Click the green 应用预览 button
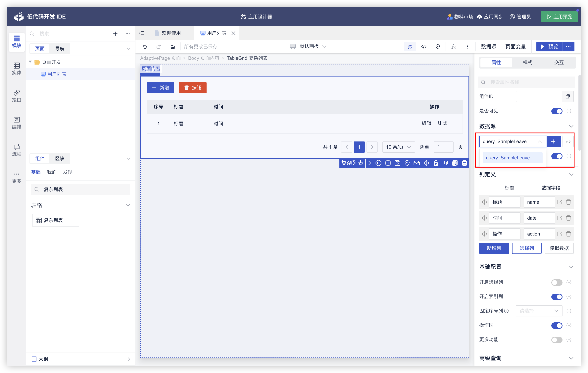Image resolution: width=588 pixels, height=373 pixels. coord(559,17)
